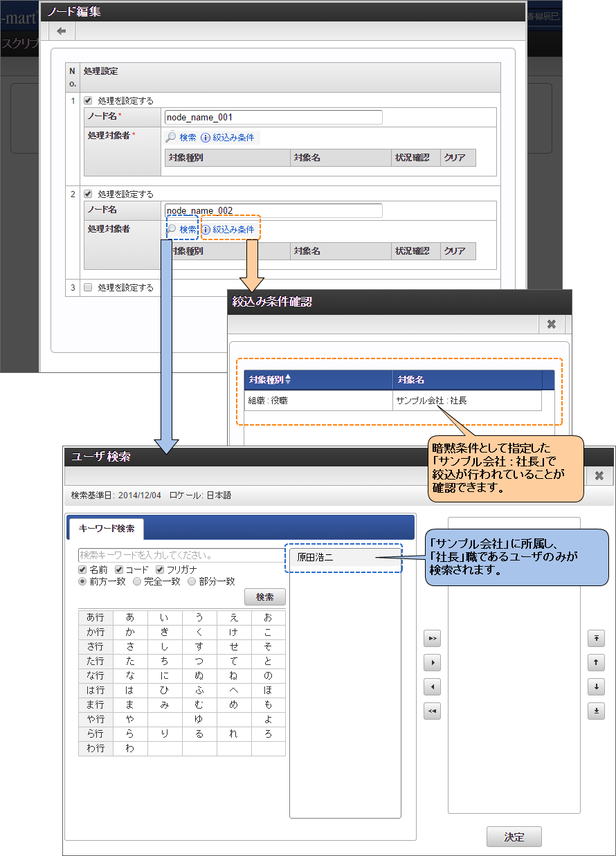The height and width of the screenshot is (856, 616).
Task: Click the た行 kana row cell
Action: point(96,661)
